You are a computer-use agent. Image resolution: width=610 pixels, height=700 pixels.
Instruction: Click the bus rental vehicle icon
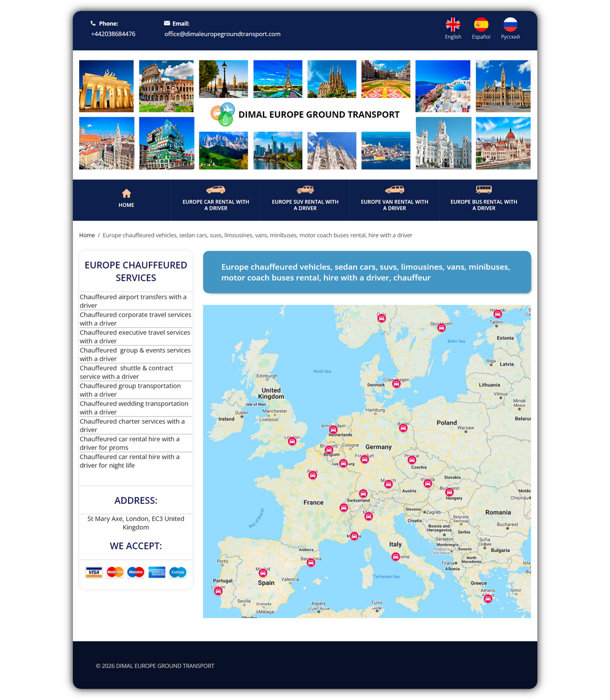click(x=484, y=189)
